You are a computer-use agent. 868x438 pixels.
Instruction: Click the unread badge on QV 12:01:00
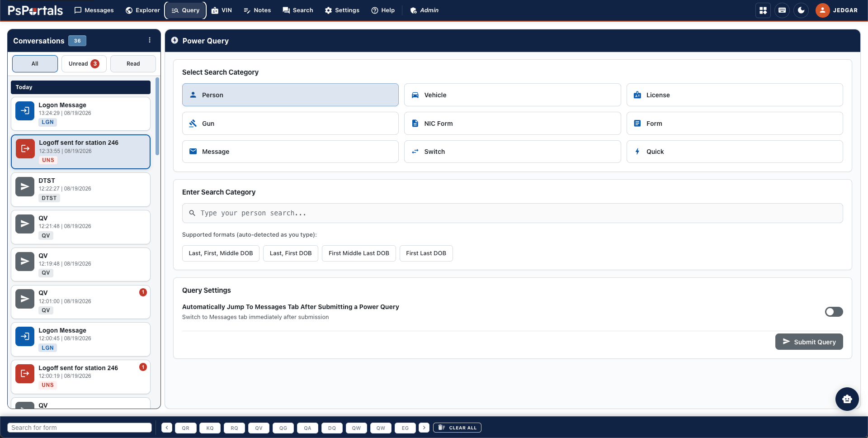click(143, 292)
